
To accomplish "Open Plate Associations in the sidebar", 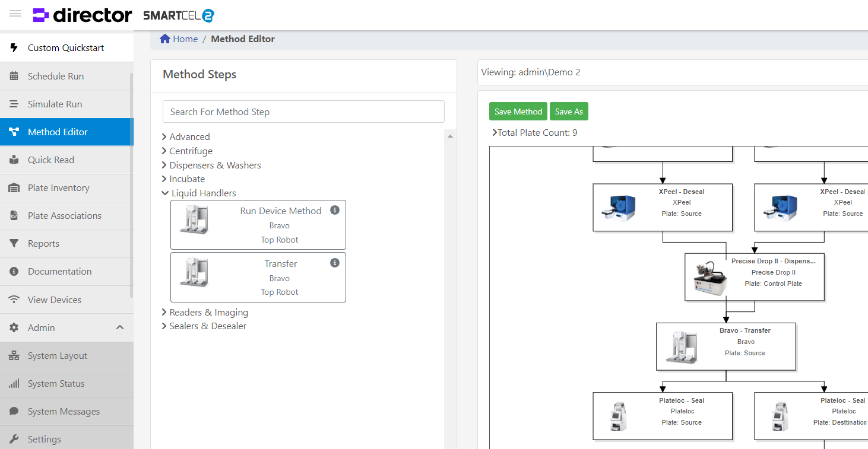I will click(66, 216).
